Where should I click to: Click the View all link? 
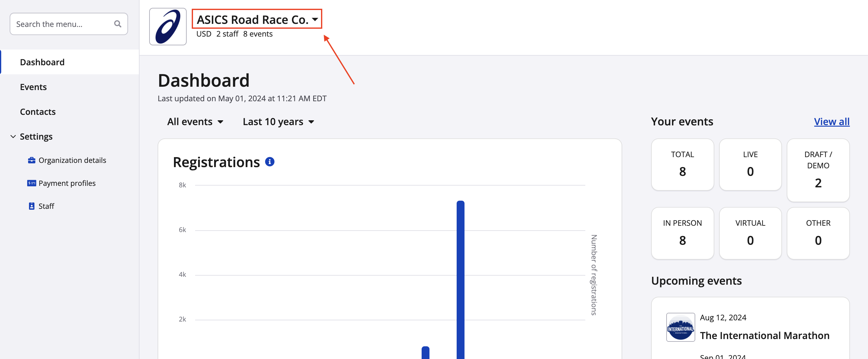coord(831,121)
